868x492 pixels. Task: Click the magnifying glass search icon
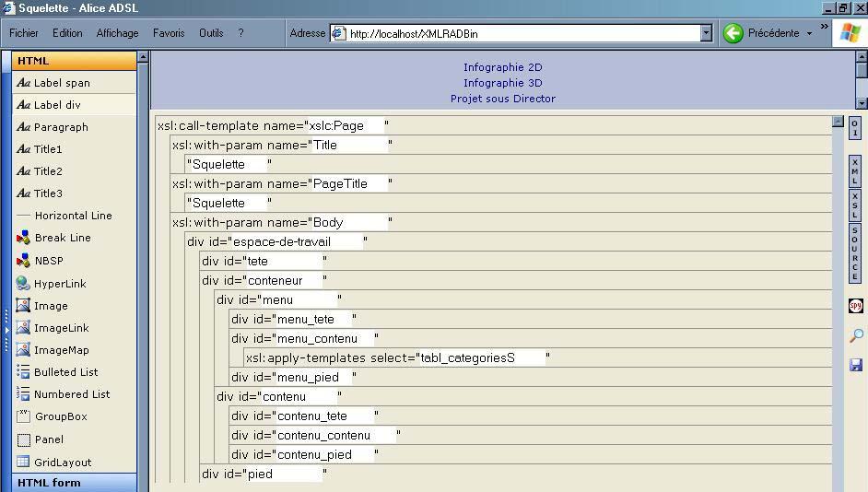pyautogui.click(x=855, y=336)
